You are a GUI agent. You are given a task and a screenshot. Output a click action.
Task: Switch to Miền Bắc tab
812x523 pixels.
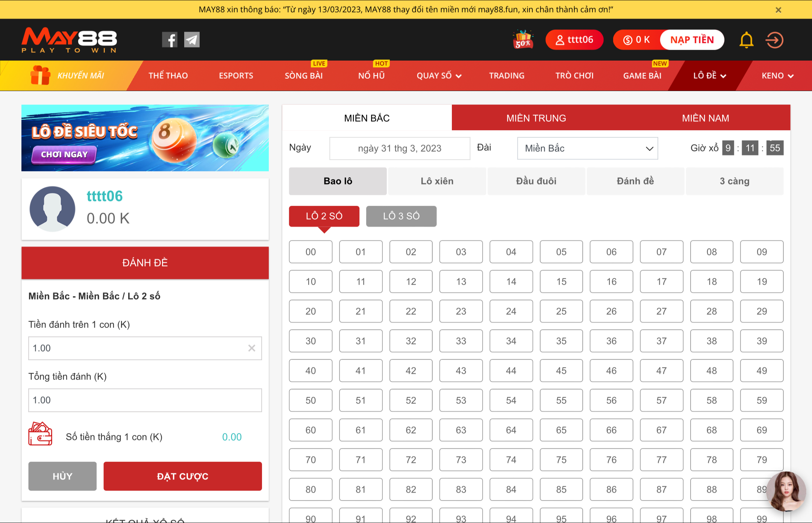pos(367,118)
